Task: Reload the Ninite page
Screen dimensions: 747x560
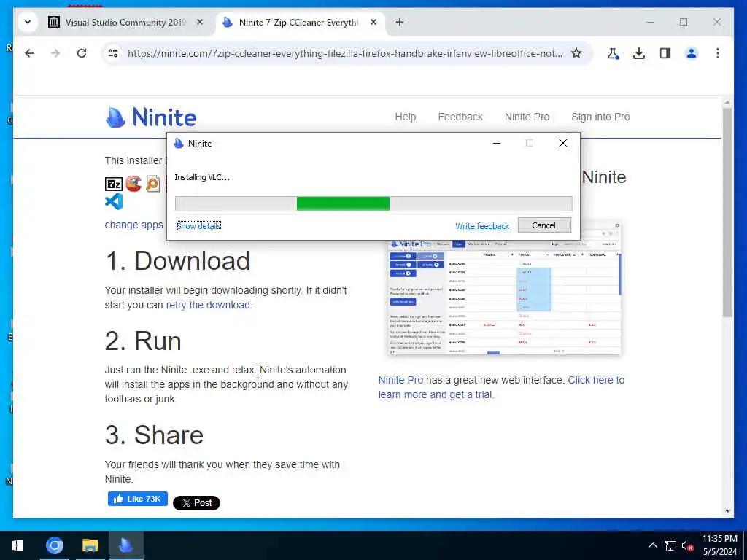Action: 82,53
